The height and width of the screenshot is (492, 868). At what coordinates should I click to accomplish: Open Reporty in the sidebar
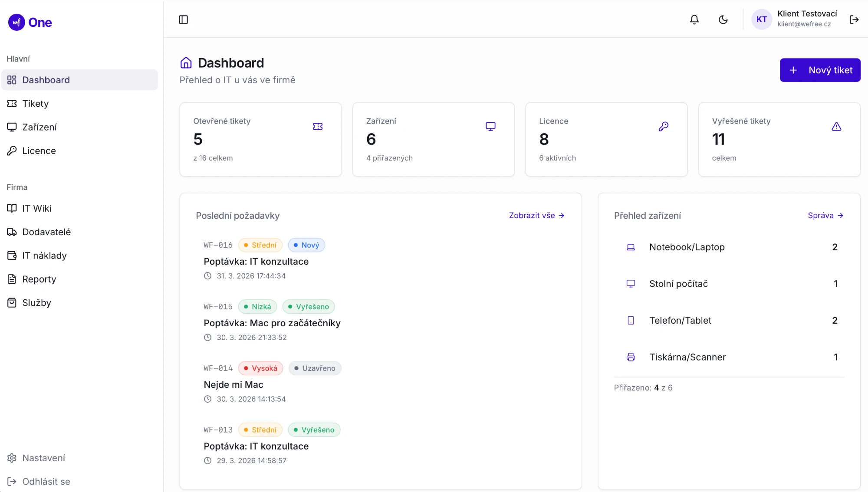pyautogui.click(x=80, y=279)
